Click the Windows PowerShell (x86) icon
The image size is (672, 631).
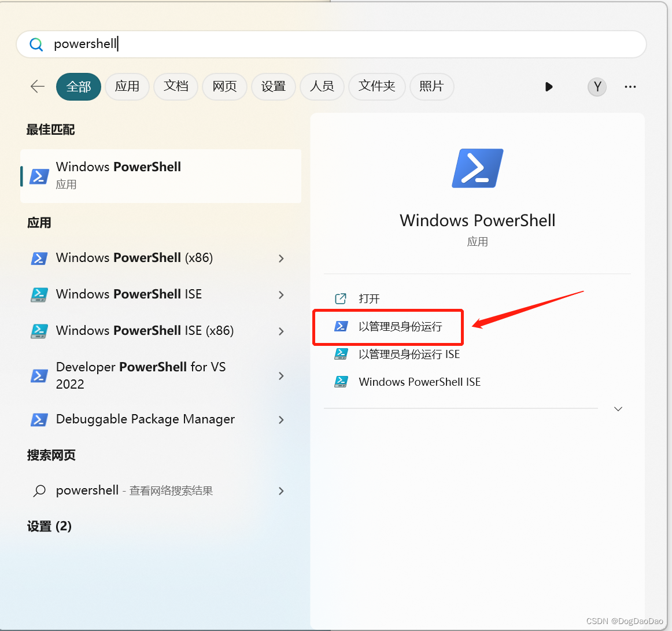point(39,259)
